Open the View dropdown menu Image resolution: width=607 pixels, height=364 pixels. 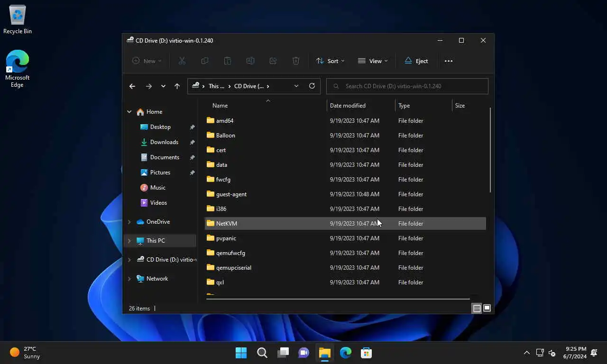click(x=373, y=61)
